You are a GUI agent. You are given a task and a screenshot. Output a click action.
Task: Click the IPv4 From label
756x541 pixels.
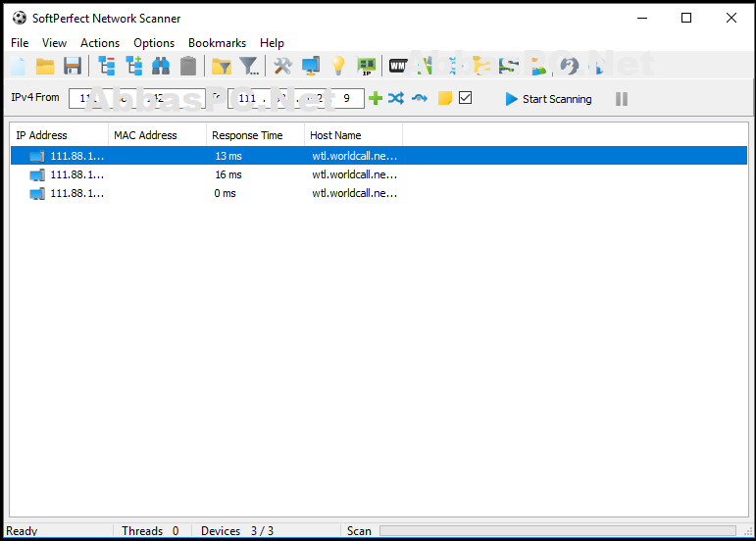pyautogui.click(x=35, y=97)
